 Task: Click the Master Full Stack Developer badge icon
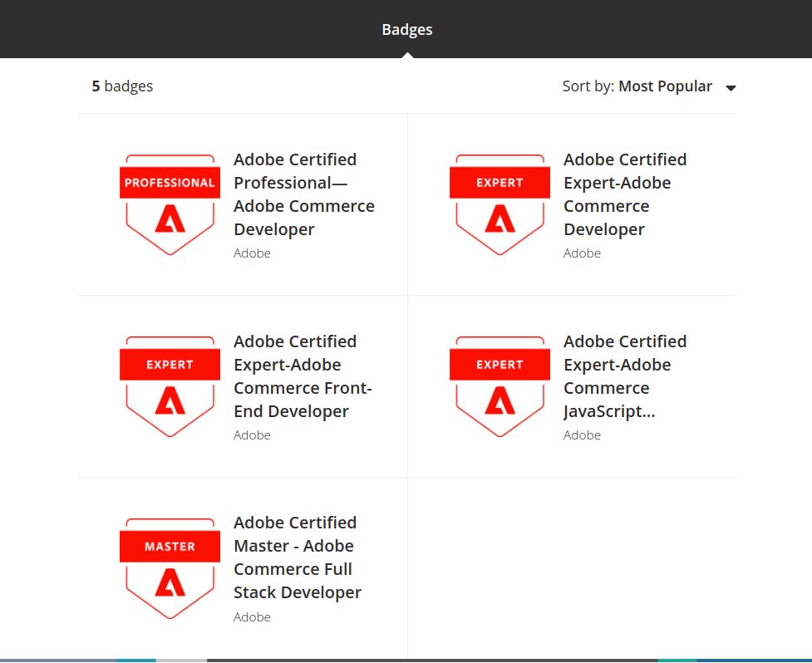tap(170, 568)
